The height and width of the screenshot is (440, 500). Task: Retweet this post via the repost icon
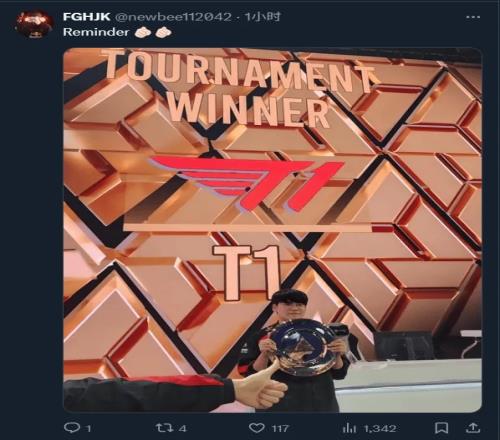(x=165, y=427)
